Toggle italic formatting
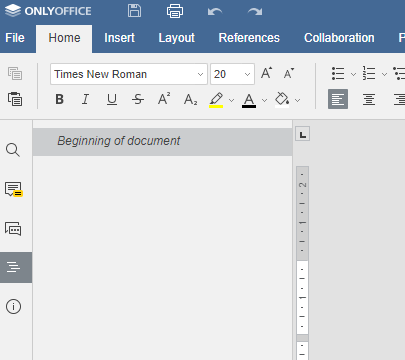Image resolution: width=405 pixels, height=360 pixels. [x=85, y=99]
